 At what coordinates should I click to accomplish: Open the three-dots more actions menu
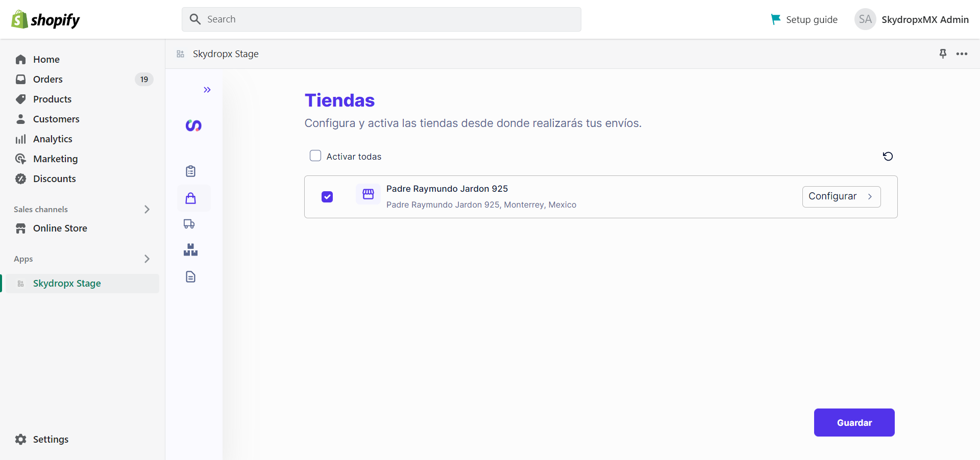pyautogui.click(x=962, y=54)
